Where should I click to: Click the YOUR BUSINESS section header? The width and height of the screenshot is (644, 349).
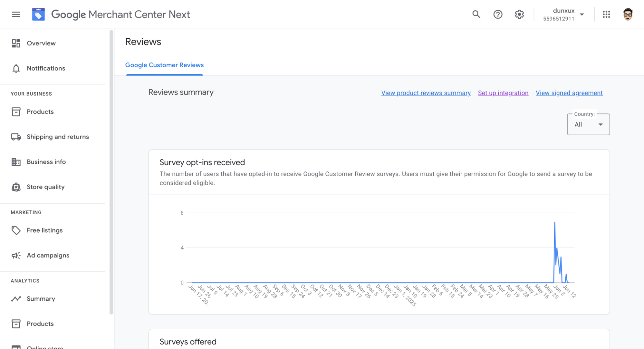[31, 94]
